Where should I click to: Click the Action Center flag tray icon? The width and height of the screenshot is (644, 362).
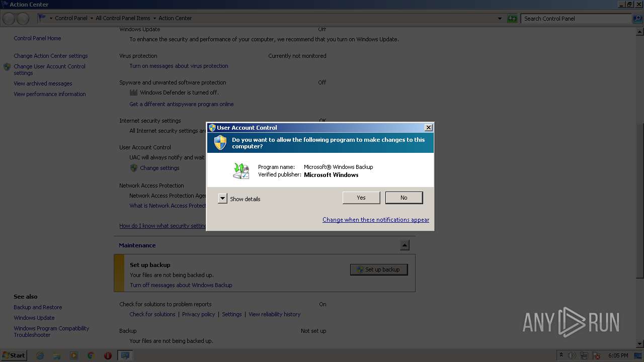tap(597, 355)
